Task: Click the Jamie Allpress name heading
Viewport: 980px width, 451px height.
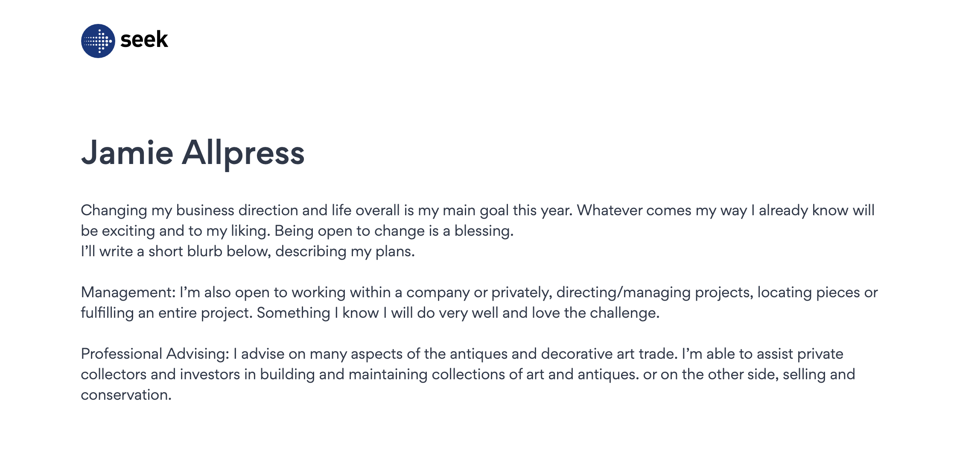Action: pos(192,153)
